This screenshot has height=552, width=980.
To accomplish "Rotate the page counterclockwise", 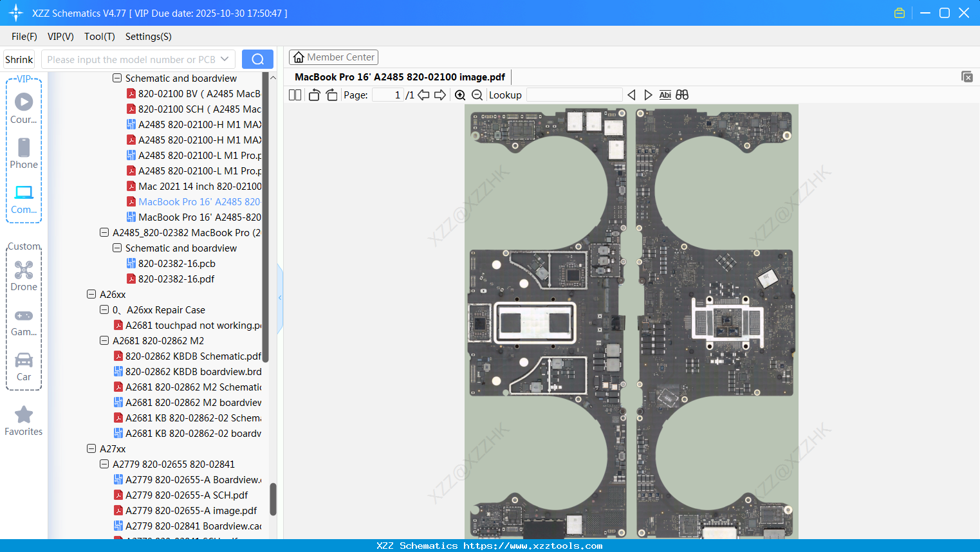I will pos(314,95).
